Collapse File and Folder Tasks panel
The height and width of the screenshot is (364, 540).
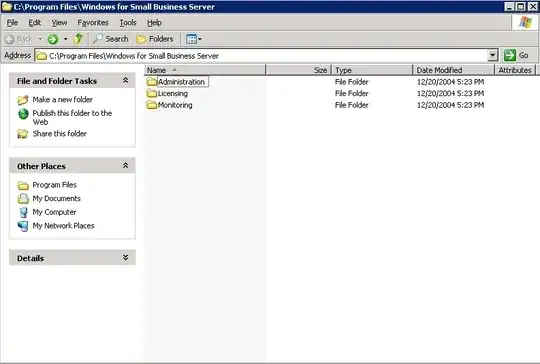tap(125, 80)
